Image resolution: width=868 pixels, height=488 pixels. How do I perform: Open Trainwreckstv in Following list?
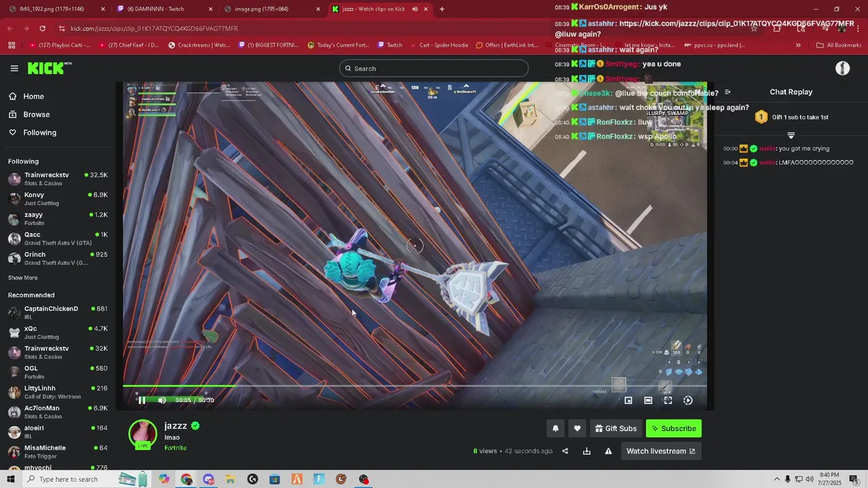coord(58,179)
